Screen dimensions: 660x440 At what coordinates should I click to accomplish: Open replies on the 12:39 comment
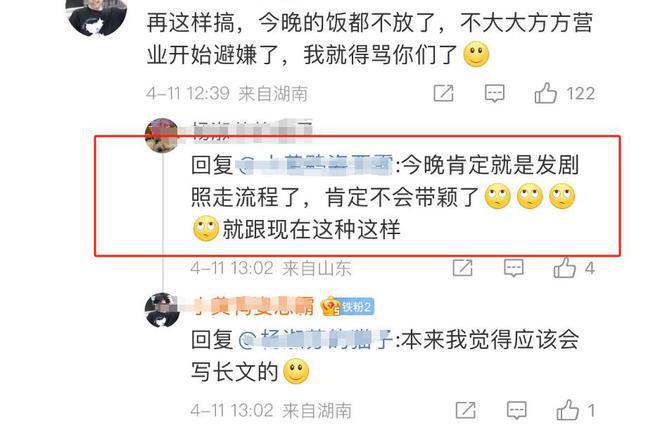click(494, 93)
